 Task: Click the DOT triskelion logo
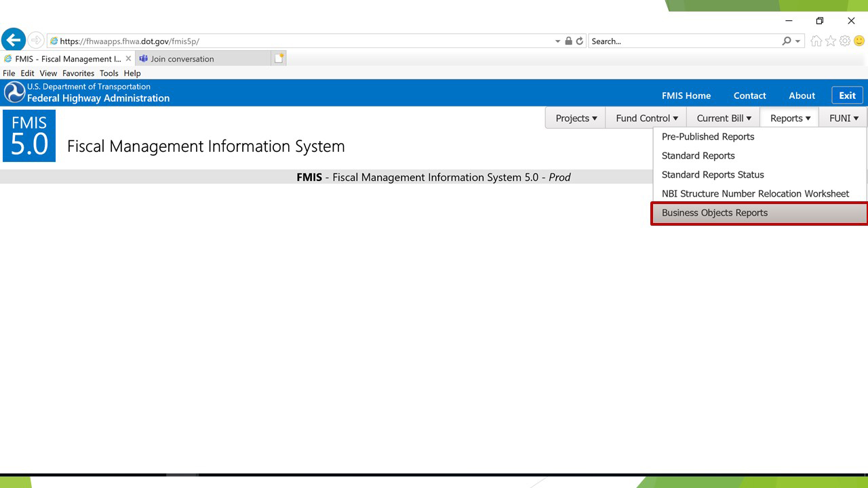[x=14, y=92]
